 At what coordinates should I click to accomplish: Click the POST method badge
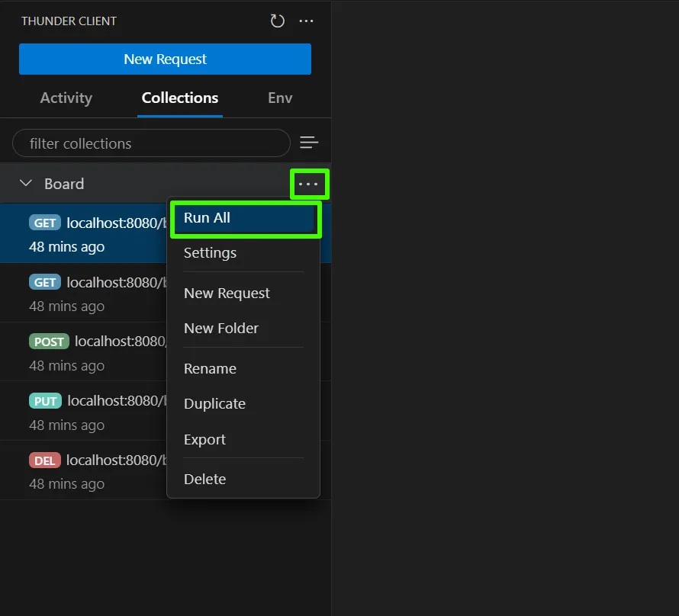(x=49, y=342)
